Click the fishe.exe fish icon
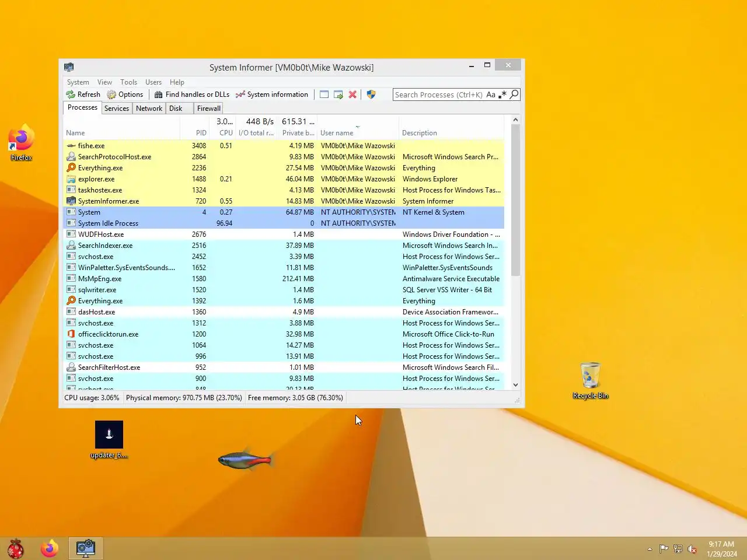 tap(71, 146)
